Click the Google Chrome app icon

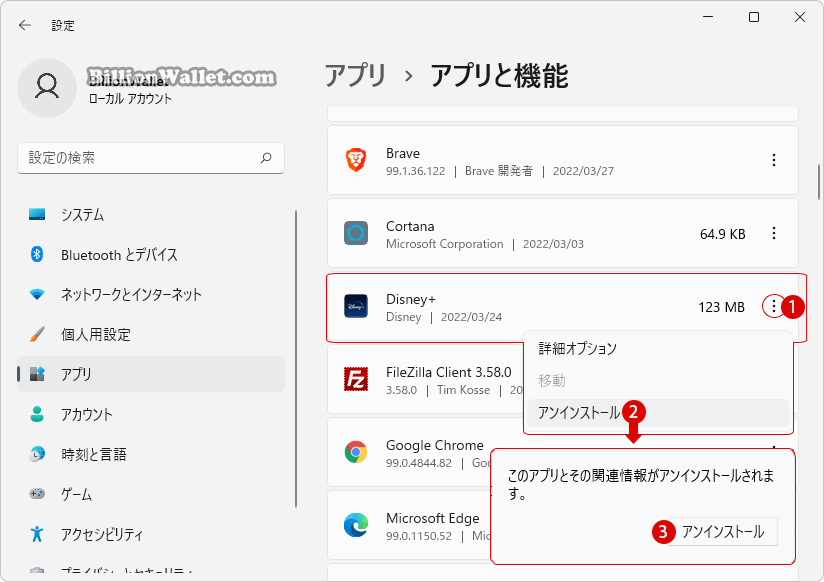click(356, 452)
